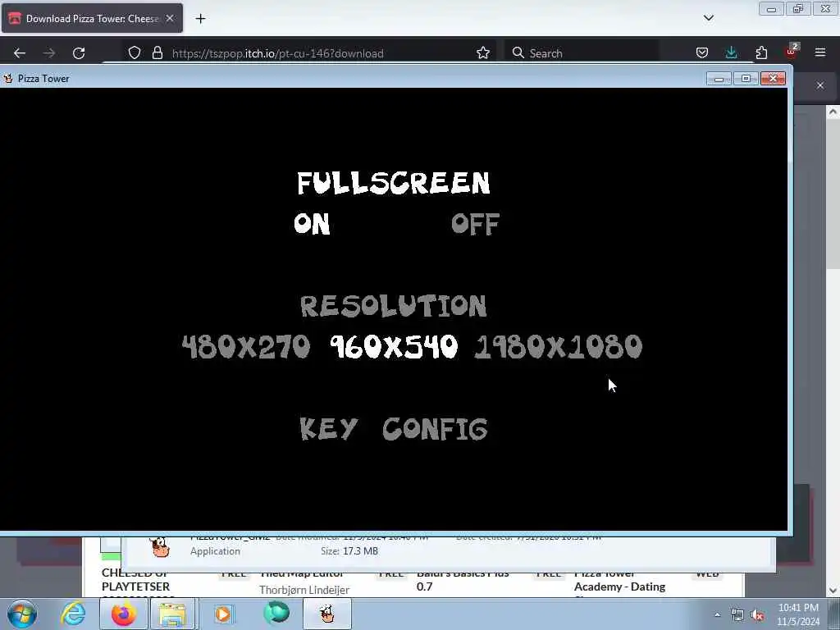Go back in Firefox

(x=20, y=53)
